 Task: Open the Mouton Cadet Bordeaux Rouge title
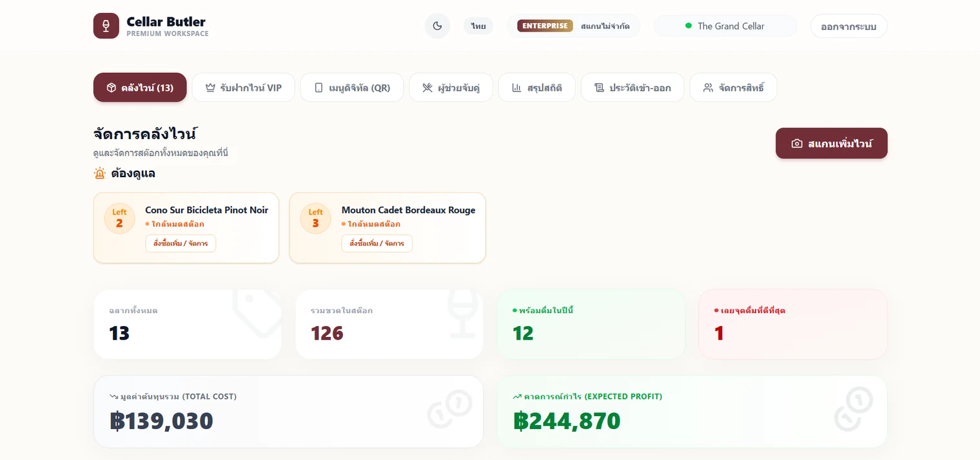pos(408,210)
